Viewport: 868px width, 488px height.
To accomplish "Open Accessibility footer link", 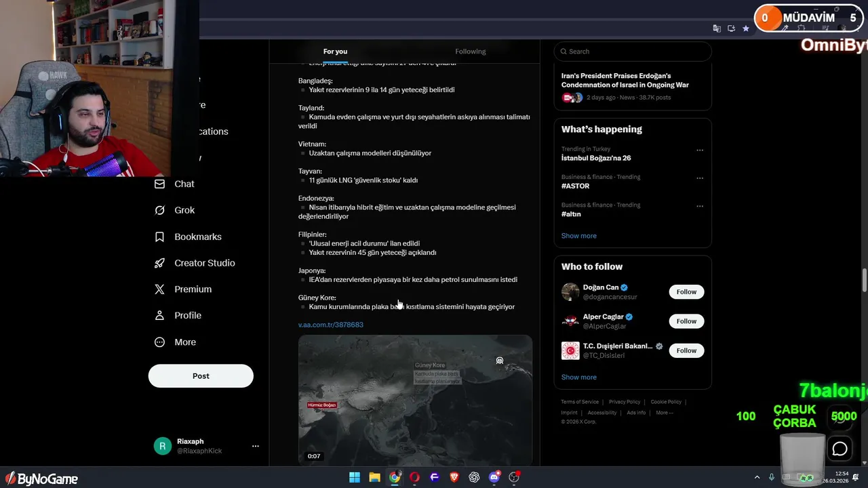I will pyautogui.click(x=602, y=413).
